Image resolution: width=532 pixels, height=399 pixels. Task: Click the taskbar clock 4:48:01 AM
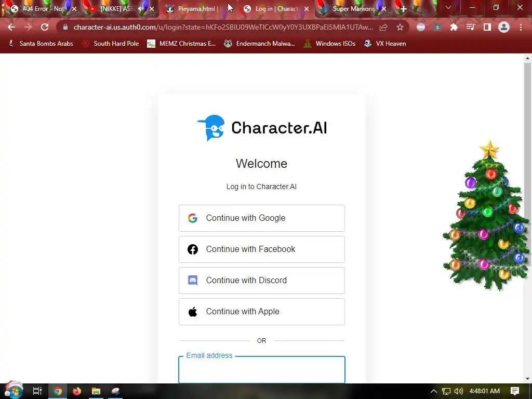coord(485,391)
